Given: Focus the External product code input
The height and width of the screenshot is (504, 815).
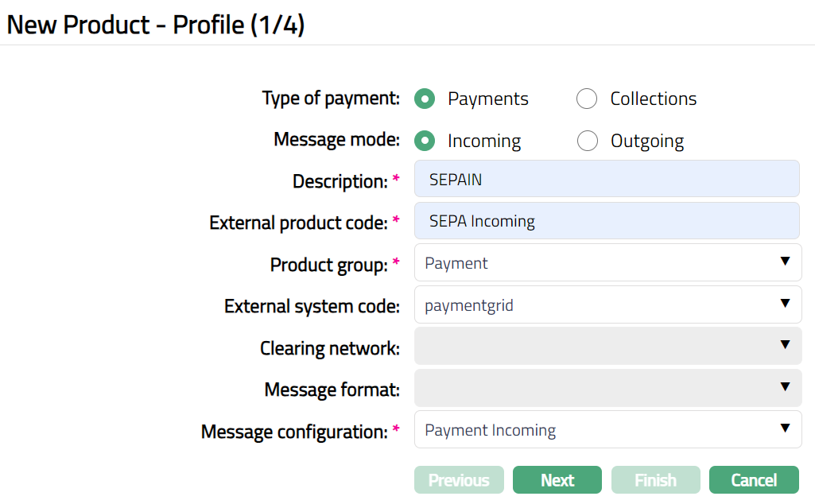Looking at the screenshot, I should click(x=606, y=221).
